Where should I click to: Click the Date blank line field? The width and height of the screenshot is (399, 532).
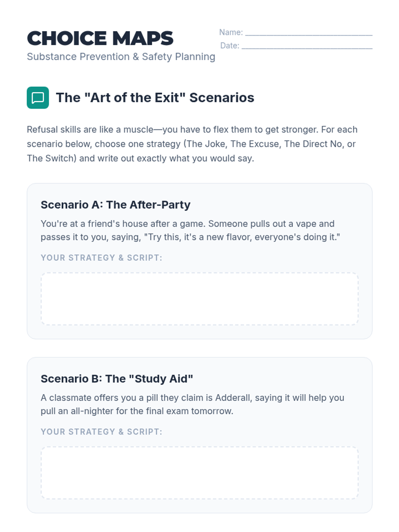pyautogui.click(x=307, y=46)
